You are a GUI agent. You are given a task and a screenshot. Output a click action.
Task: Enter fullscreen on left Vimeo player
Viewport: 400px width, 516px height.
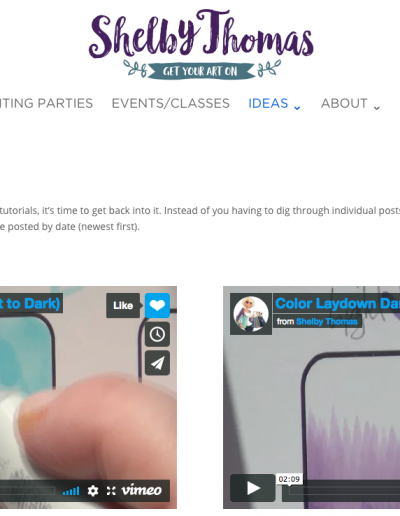coord(111,491)
